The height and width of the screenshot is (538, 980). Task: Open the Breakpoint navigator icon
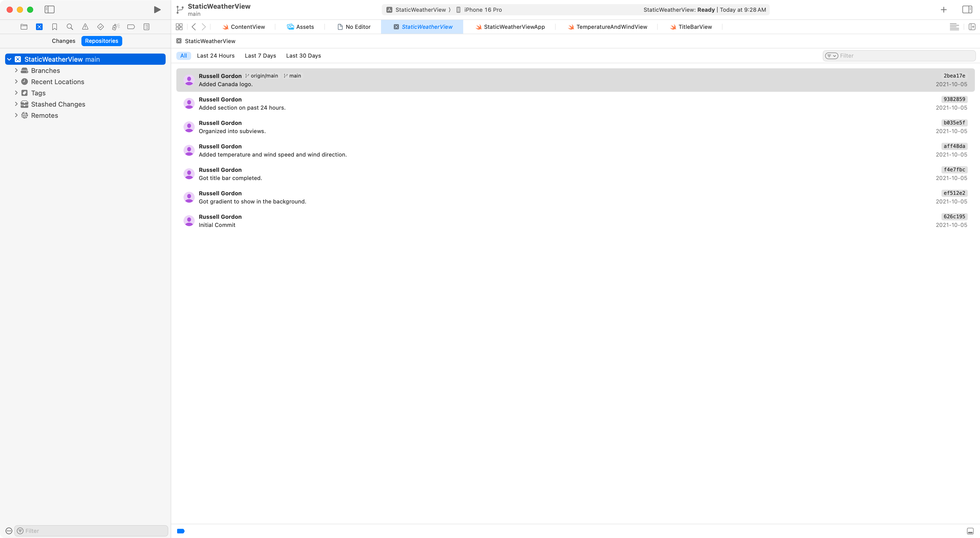(131, 27)
